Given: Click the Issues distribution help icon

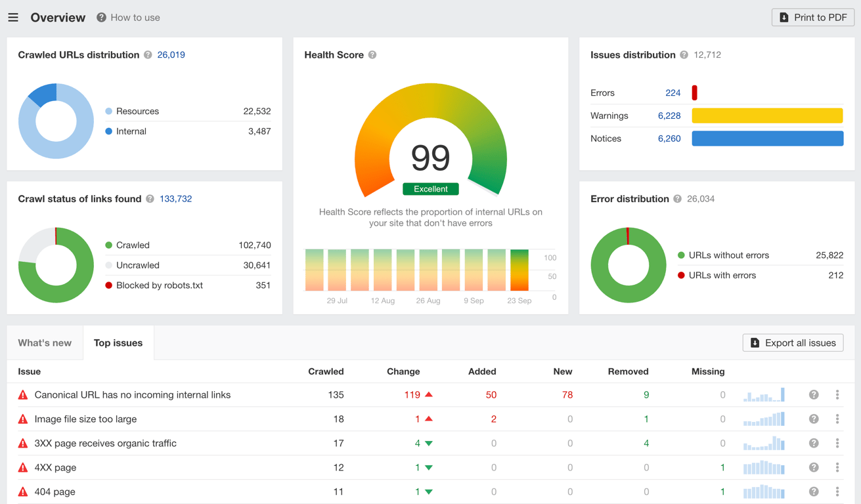Looking at the screenshot, I should click(684, 55).
